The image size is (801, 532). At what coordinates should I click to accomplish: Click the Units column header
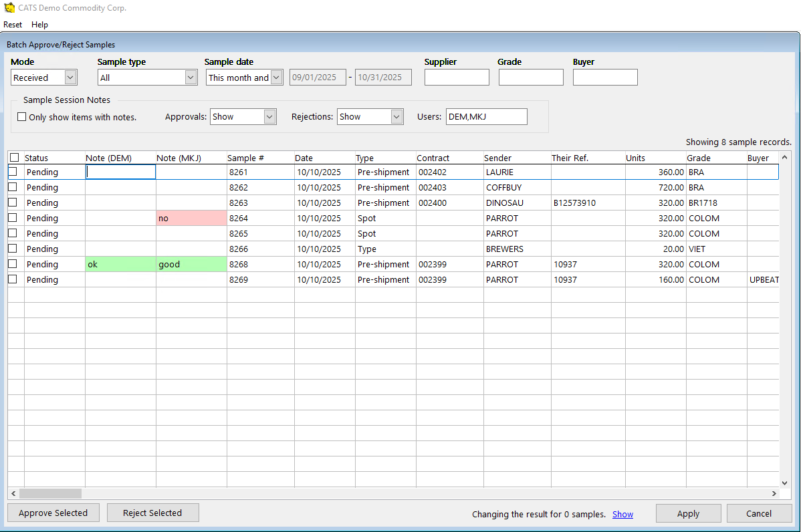pyautogui.click(x=655, y=158)
